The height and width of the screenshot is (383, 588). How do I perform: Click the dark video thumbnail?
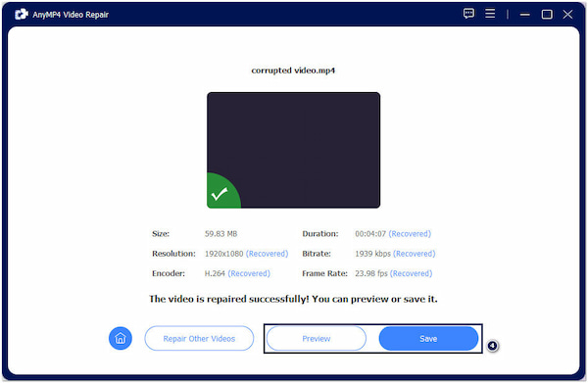tap(294, 150)
